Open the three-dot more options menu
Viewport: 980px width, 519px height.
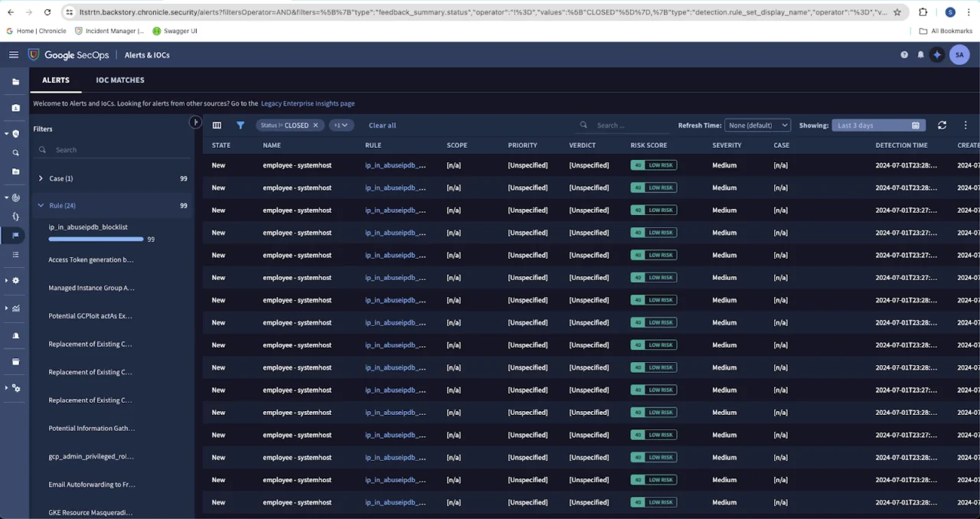(x=965, y=126)
